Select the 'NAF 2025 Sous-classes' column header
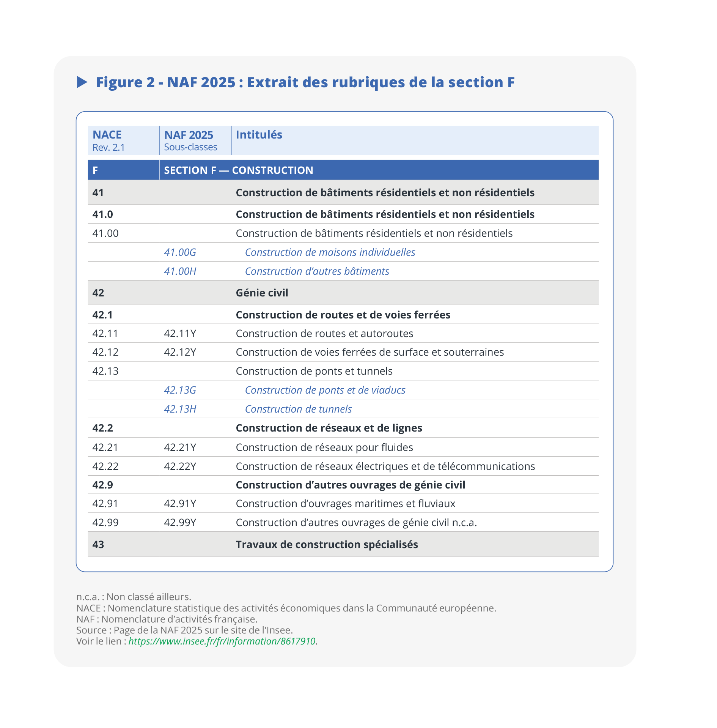 tap(195, 140)
